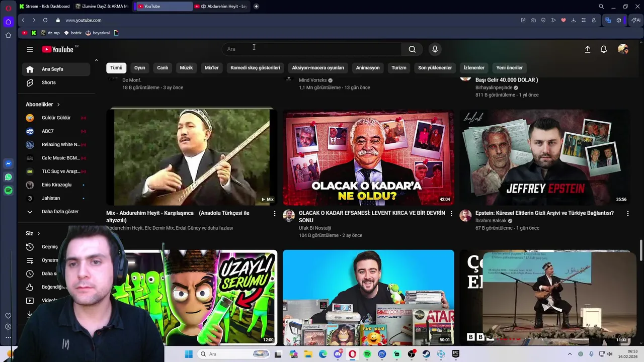Select the Tümü filter chip
Screen dimensions: 644x362
[x=116, y=67]
